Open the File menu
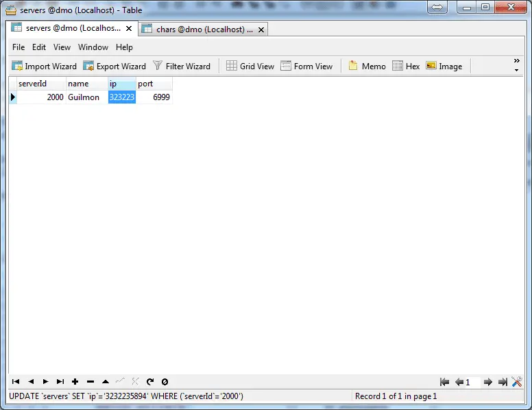The height and width of the screenshot is (410, 532). pyautogui.click(x=19, y=47)
